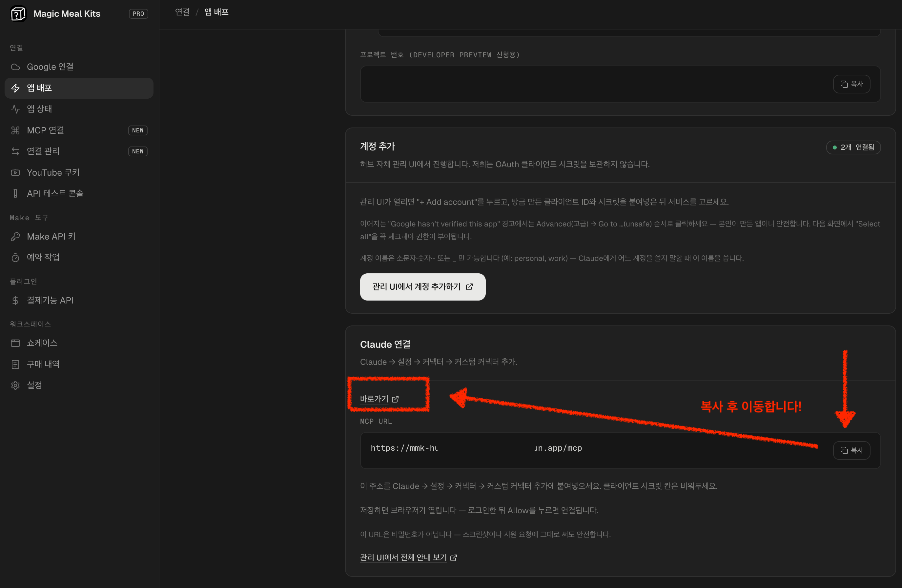Image resolution: width=902 pixels, height=588 pixels.
Task: Click 연결 in the breadcrumb
Action: point(182,12)
